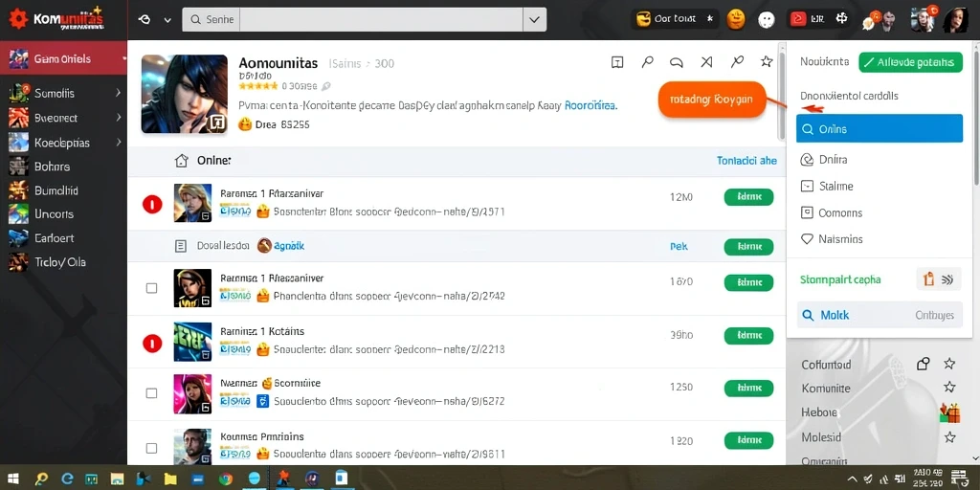The width and height of the screenshot is (980, 490).
Task: Click the star favorite icon in header toolbar
Action: [767, 61]
